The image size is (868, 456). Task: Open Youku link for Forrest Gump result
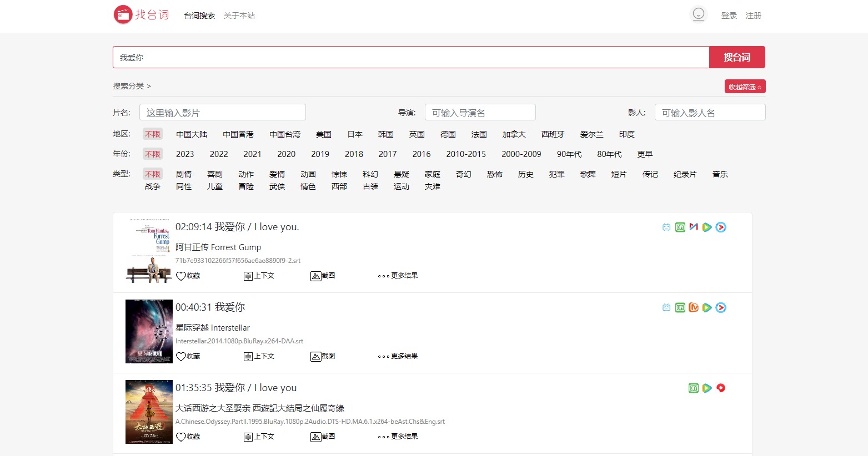721,227
